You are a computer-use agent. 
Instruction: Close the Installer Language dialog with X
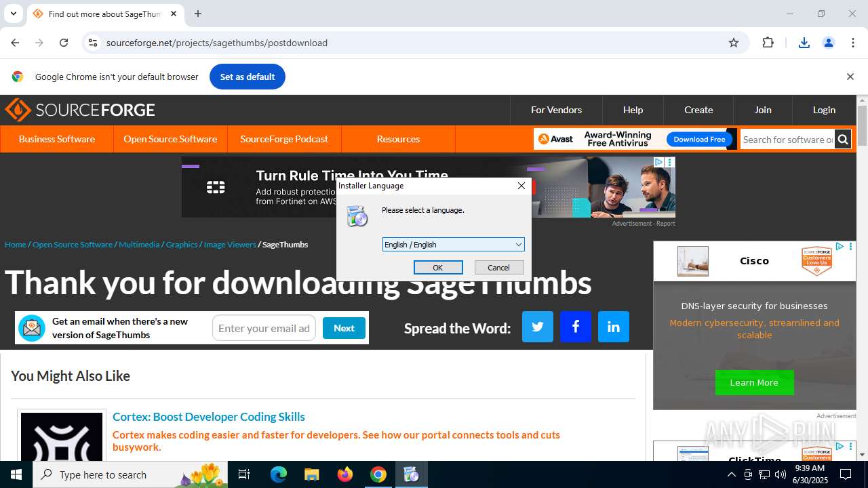pos(521,186)
